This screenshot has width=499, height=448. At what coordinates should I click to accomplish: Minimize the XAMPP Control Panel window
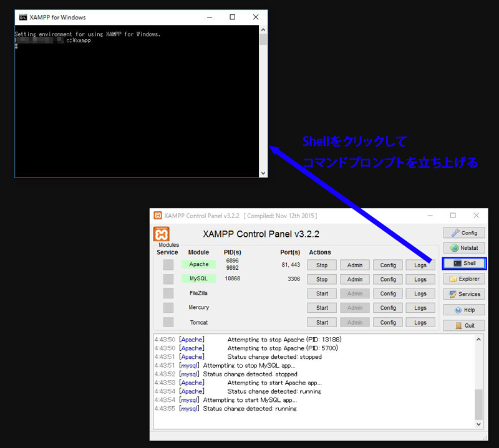(x=430, y=216)
